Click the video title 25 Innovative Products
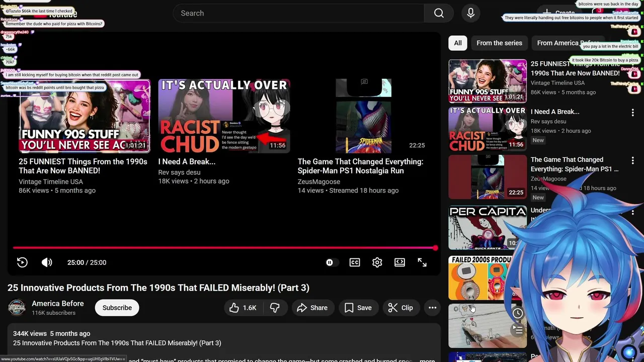This screenshot has height=362, width=644. point(158,288)
